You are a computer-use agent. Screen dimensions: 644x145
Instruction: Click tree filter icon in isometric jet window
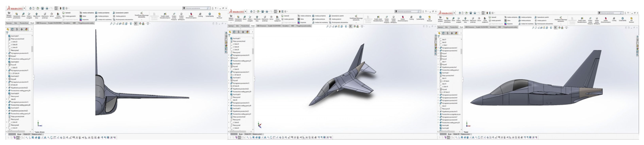[x=229, y=36]
